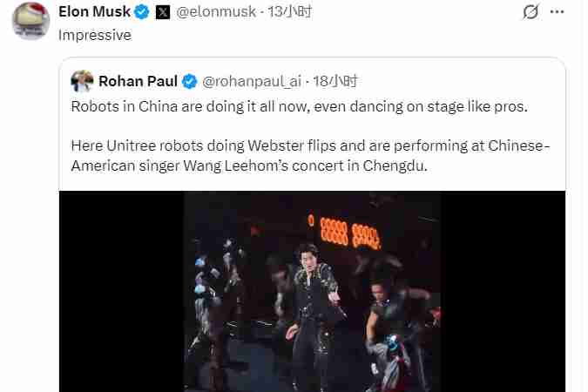This screenshot has height=392, width=588.
Task: Click the Grok icon on Elon's post
Action: click(x=531, y=12)
